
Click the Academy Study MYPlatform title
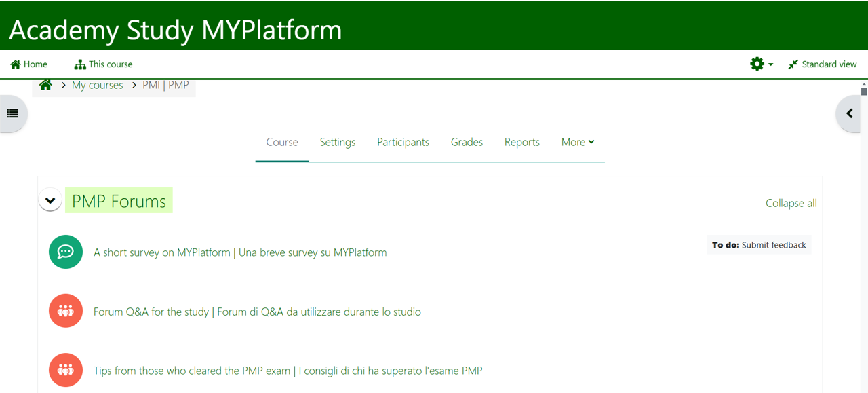176,30
